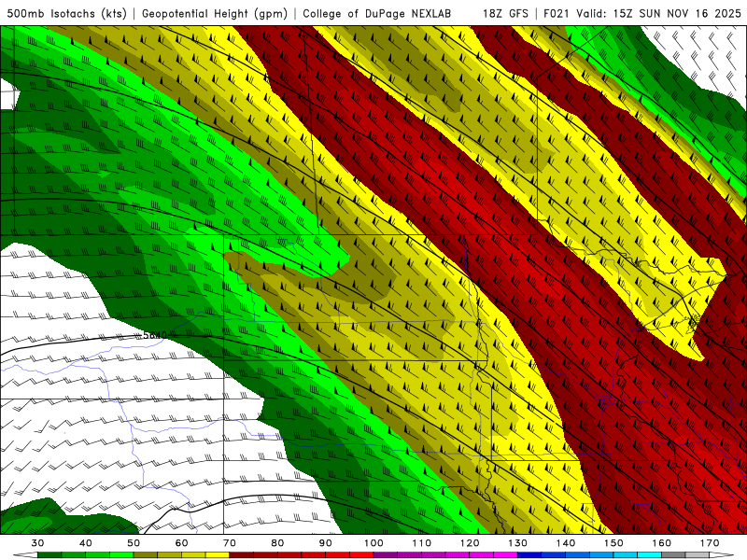Select the 80 value on the legend

[x=277, y=543]
